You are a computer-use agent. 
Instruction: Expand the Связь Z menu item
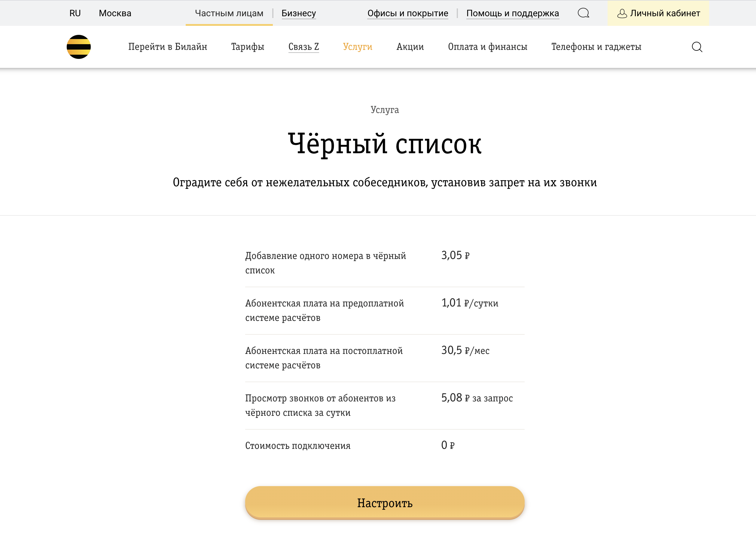[303, 47]
